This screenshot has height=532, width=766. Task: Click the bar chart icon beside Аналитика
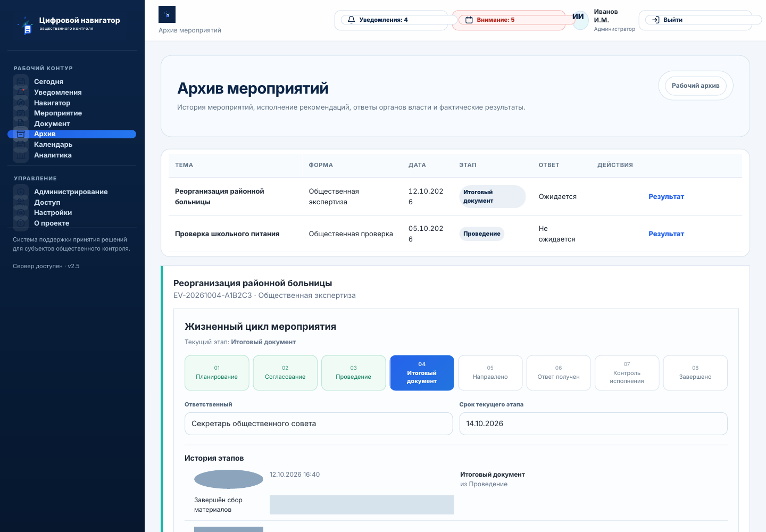pos(21,155)
